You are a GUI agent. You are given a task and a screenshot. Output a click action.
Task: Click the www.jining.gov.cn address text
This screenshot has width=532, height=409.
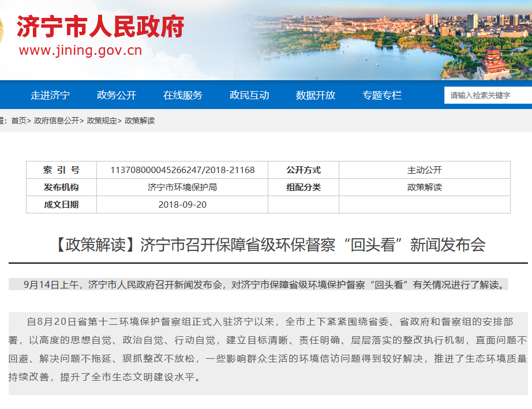[80, 51]
